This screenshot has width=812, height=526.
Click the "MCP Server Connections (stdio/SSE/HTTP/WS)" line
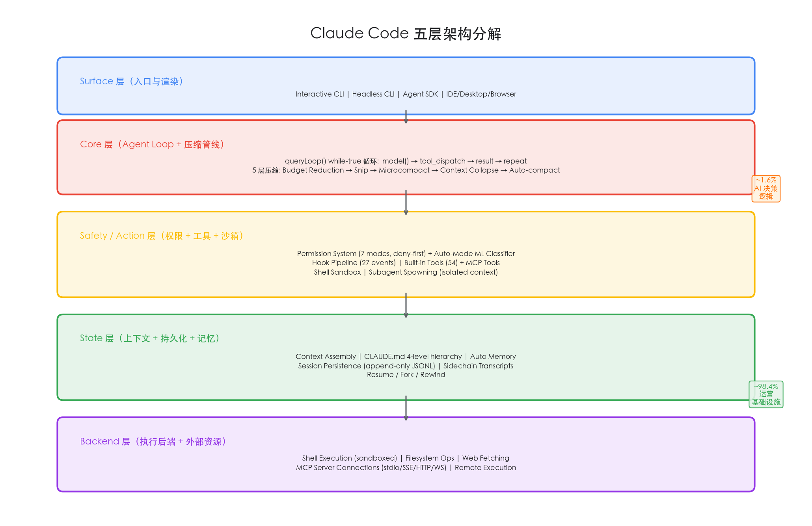pos(406,468)
